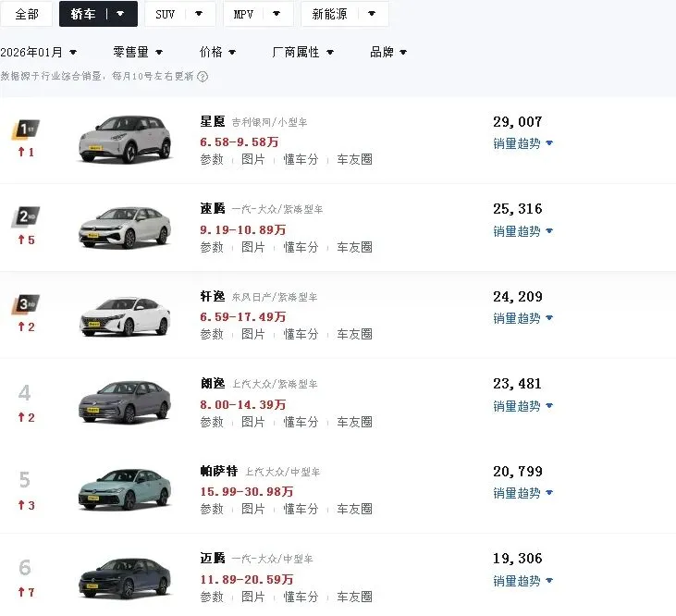Switch to the SUV tab
The image size is (676, 616).
[x=179, y=14]
